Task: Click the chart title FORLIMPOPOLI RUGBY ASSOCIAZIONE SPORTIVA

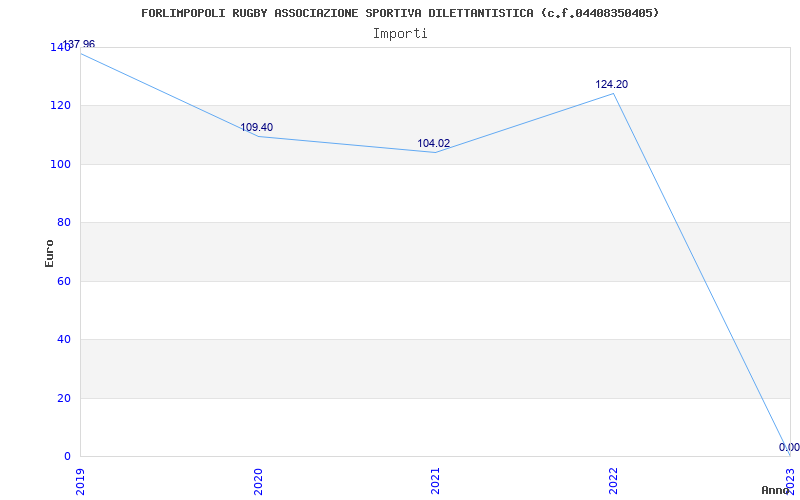Action: pos(400,13)
